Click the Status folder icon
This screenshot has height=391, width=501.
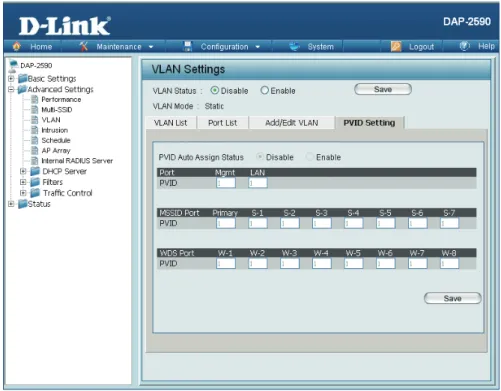(23, 204)
